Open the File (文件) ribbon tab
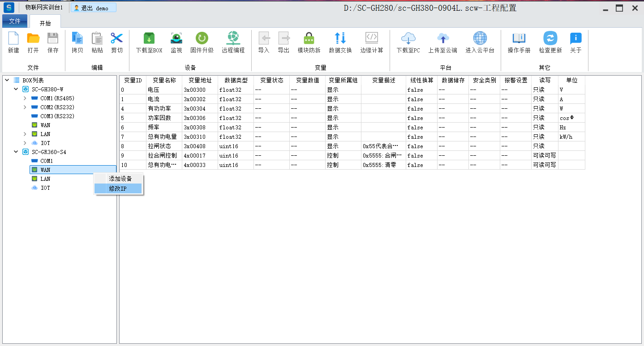This screenshot has width=644, height=346. pos(15,21)
